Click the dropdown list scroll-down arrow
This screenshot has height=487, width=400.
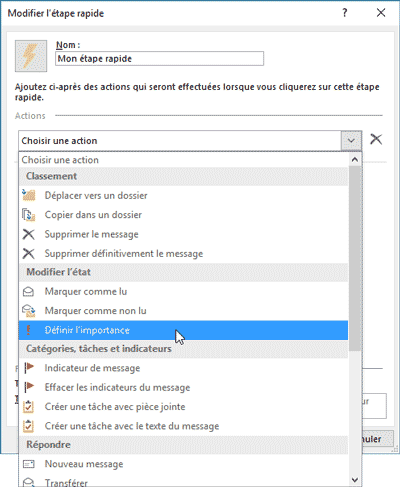pyautogui.click(x=355, y=480)
